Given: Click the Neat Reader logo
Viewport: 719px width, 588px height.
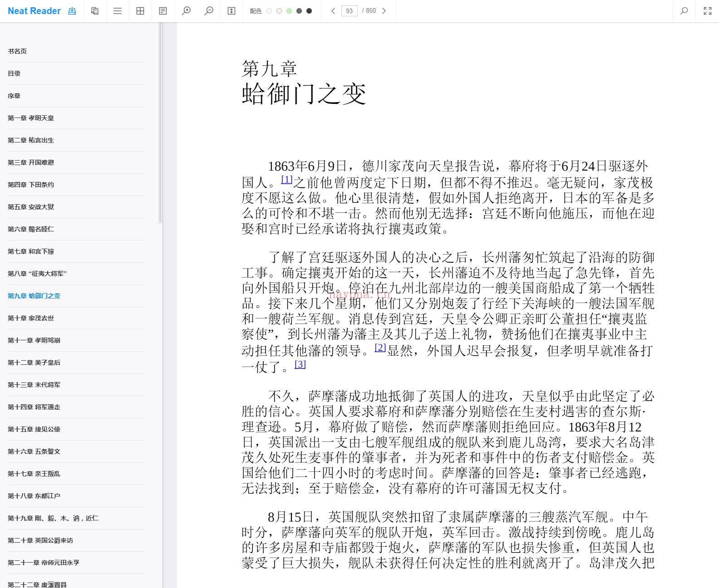Looking at the screenshot, I should point(34,11).
